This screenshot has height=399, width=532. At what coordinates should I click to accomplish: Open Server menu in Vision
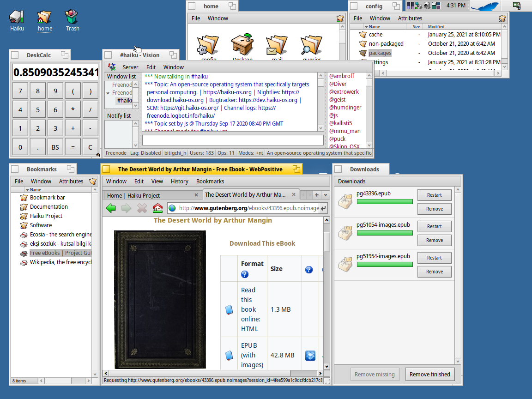(130, 67)
